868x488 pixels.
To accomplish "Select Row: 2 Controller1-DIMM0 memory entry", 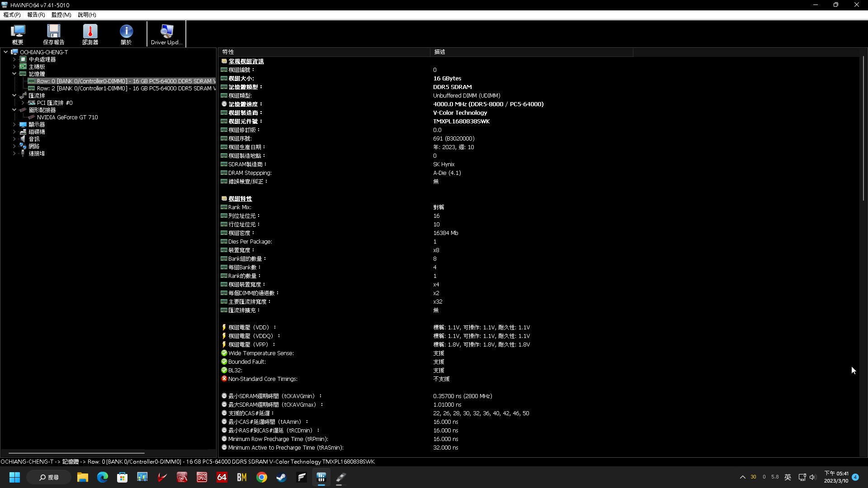I will pyautogui.click(x=122, y=89).
